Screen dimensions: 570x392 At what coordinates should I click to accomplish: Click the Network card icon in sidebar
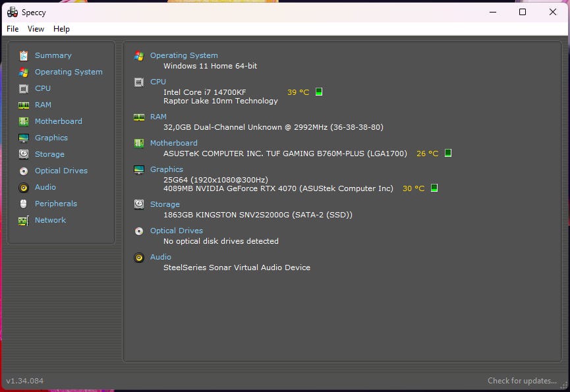tap(24, 221)
